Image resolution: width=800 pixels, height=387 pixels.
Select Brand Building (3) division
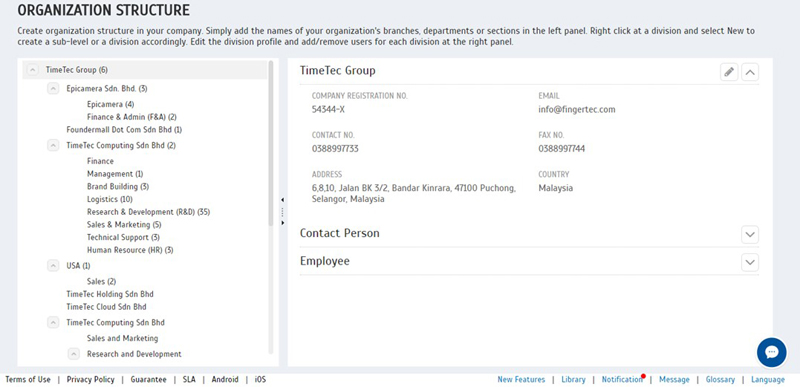118,187
